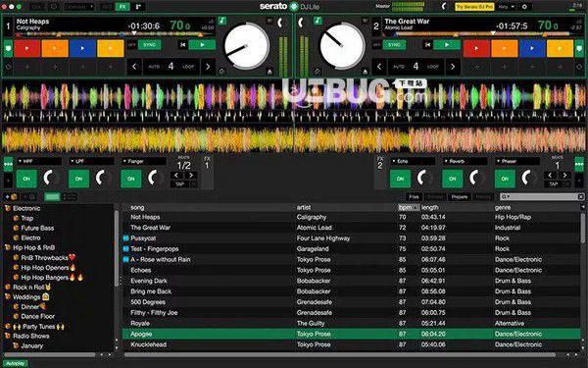This screenshot has height=368, width=588.
Task: Open the Prepare panel tab
Action: (x=460, y=197)
